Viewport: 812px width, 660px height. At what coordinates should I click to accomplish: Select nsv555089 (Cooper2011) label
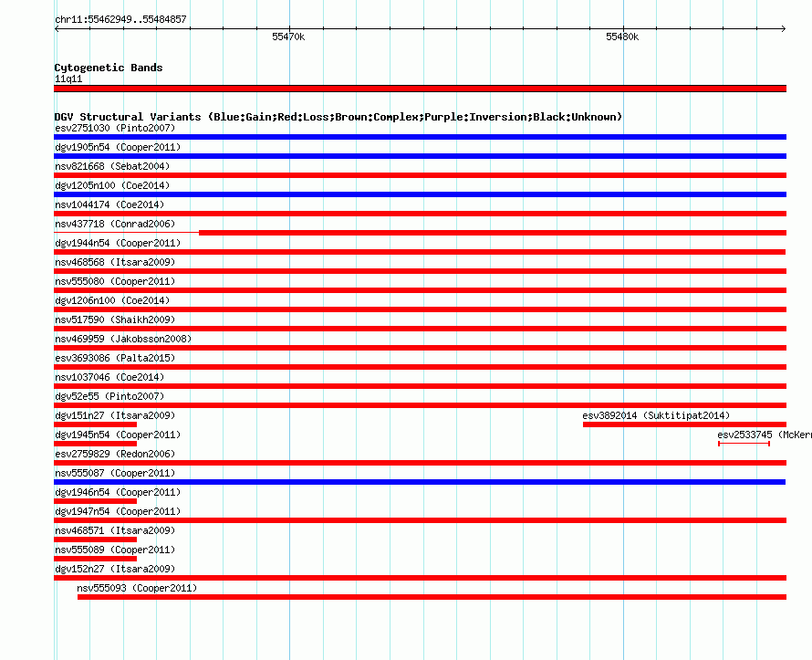tap(115, 550)
